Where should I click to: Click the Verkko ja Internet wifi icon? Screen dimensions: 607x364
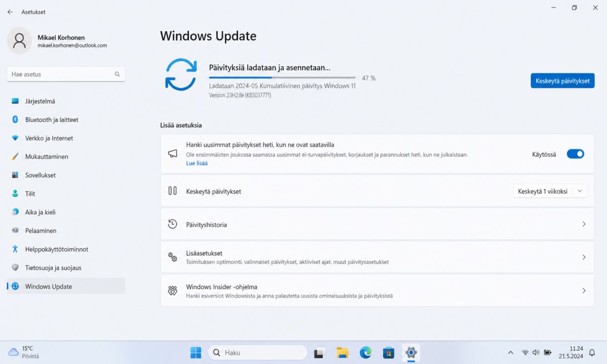tap(15, 138)
